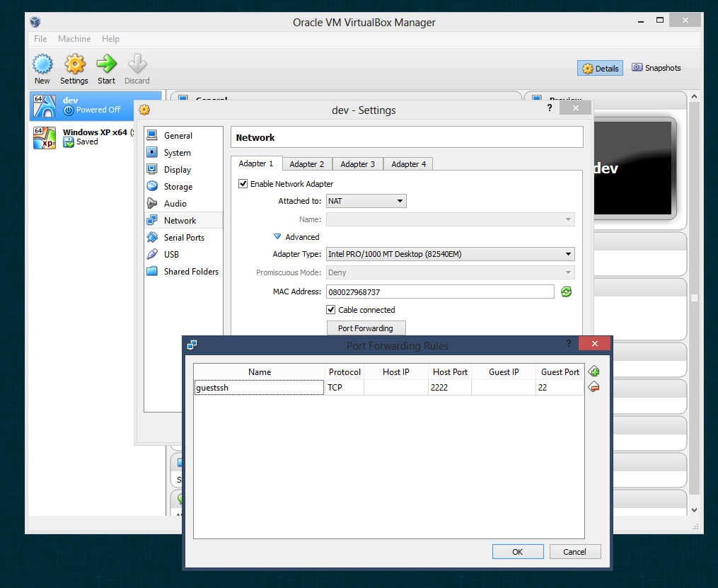
Task: Click the Name column header
Action: 259,372
